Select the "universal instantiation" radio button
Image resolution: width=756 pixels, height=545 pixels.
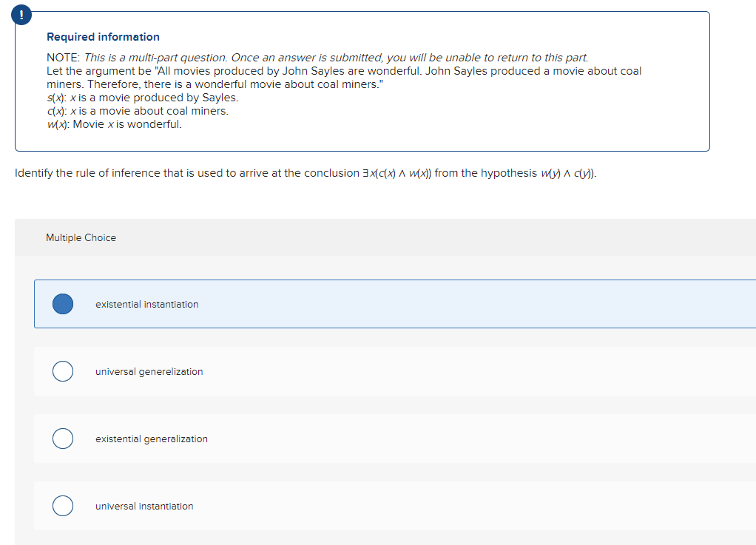62,506
